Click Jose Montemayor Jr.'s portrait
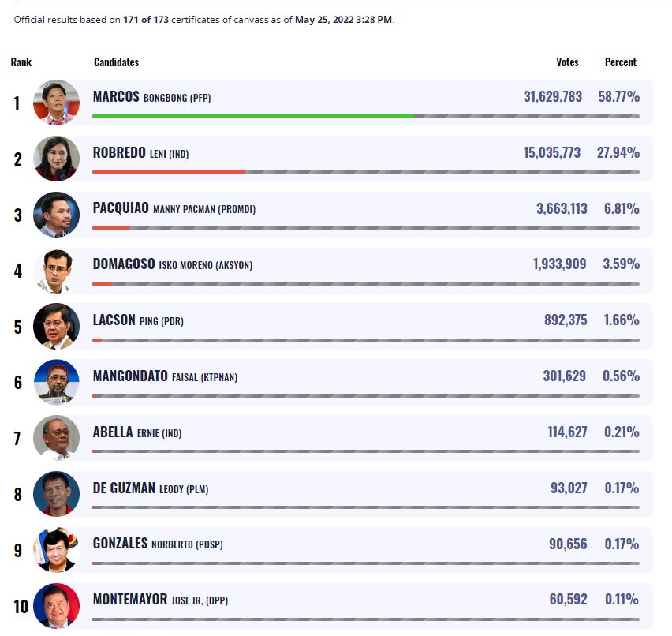 (56, 606)
